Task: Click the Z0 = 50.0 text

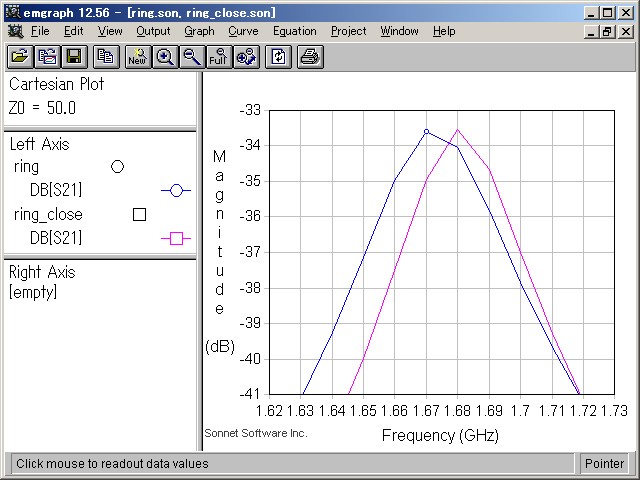Action: pyautogui.click(x=42, y=108)
